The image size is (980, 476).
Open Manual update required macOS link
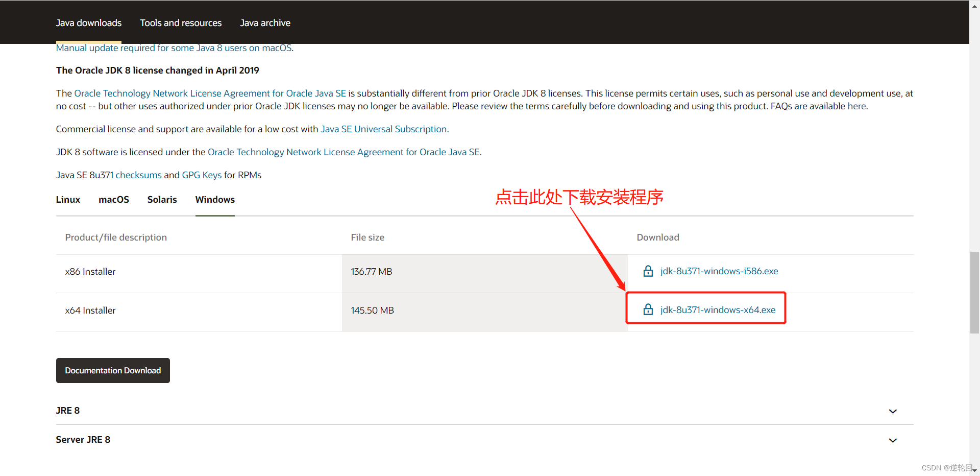point(174,48)
